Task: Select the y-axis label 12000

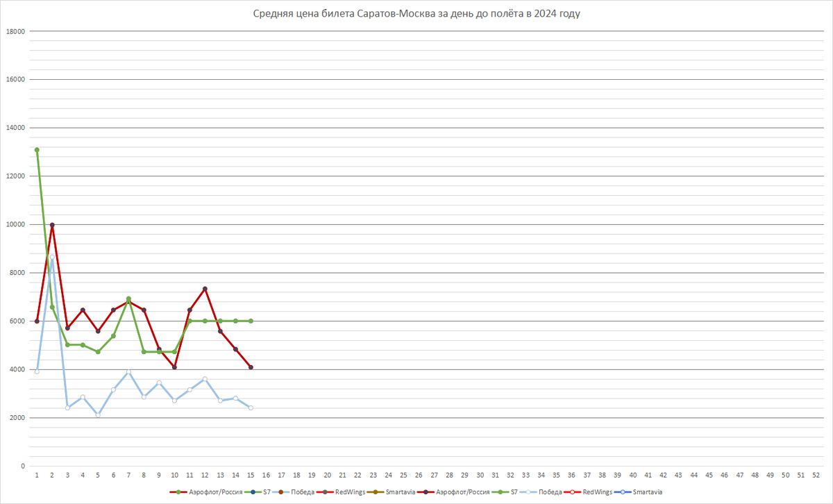Action: pos(15,176)
